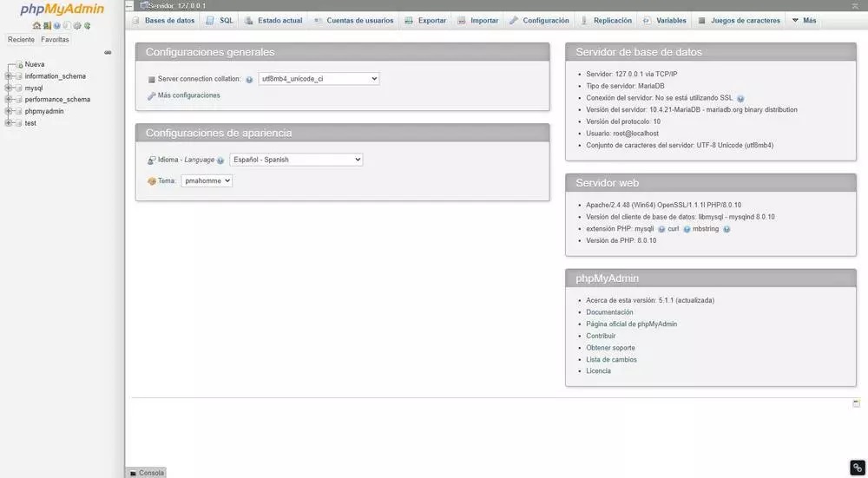This screenshot has height=478, width=868.
Task: Click the green reload navigation panel icon
Action: coord(87,25)
